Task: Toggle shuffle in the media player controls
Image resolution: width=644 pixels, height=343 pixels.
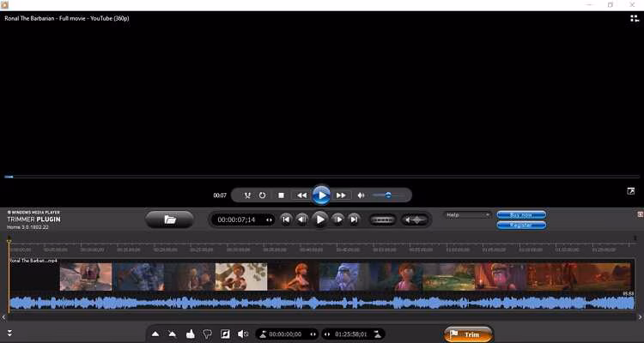Action: tap(247, 196)
